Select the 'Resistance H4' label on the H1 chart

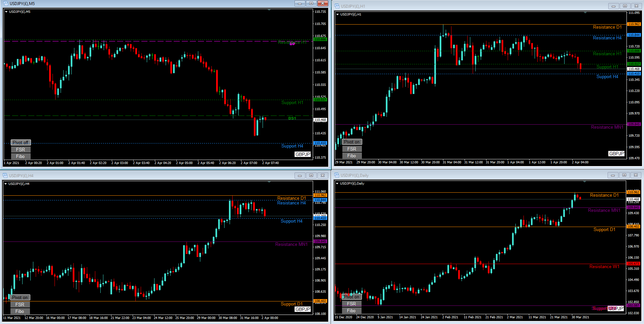(607, 38)
